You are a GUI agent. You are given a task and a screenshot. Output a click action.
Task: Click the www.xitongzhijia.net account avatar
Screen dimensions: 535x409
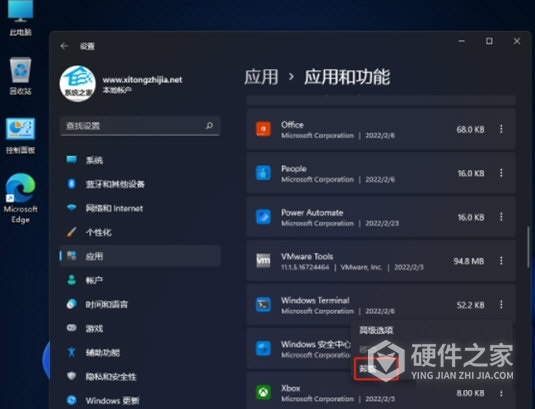click(x=78, y=83)
